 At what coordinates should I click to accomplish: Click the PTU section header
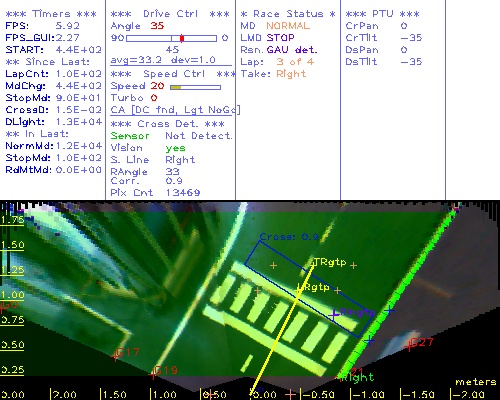click(382, 14)
